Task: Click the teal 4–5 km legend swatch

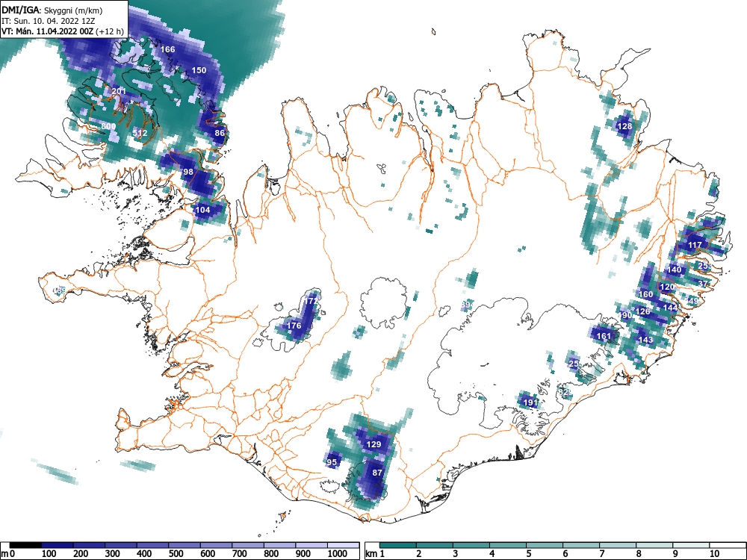Action: 508,545
